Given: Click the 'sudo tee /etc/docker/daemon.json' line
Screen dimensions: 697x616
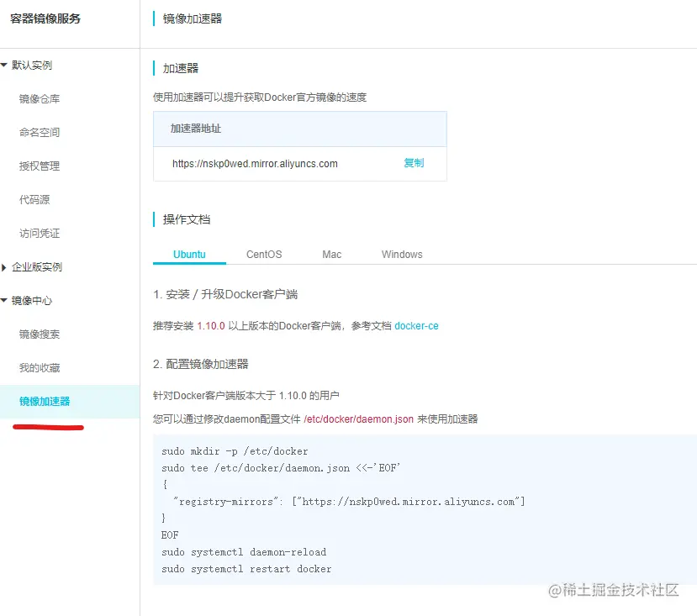Looking at the screenshot, I should tap(281, 468).
